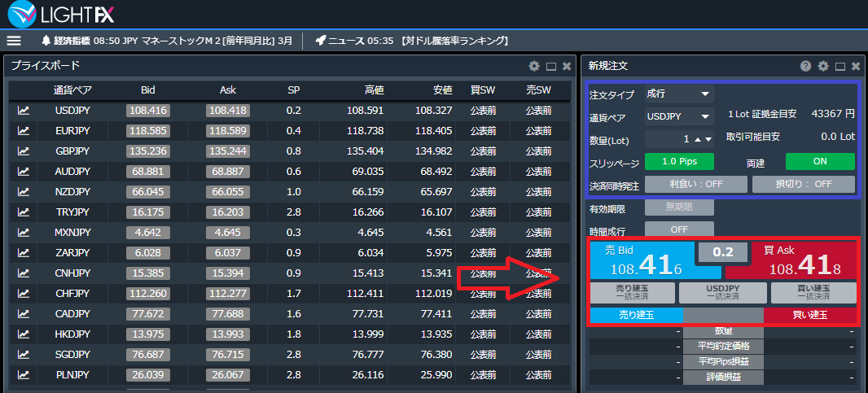Click EURJPY Bid price 118.585
Image resolution: width=868 pixels, height=393 pixels.
pyautogui.click(x=148, y=131)
